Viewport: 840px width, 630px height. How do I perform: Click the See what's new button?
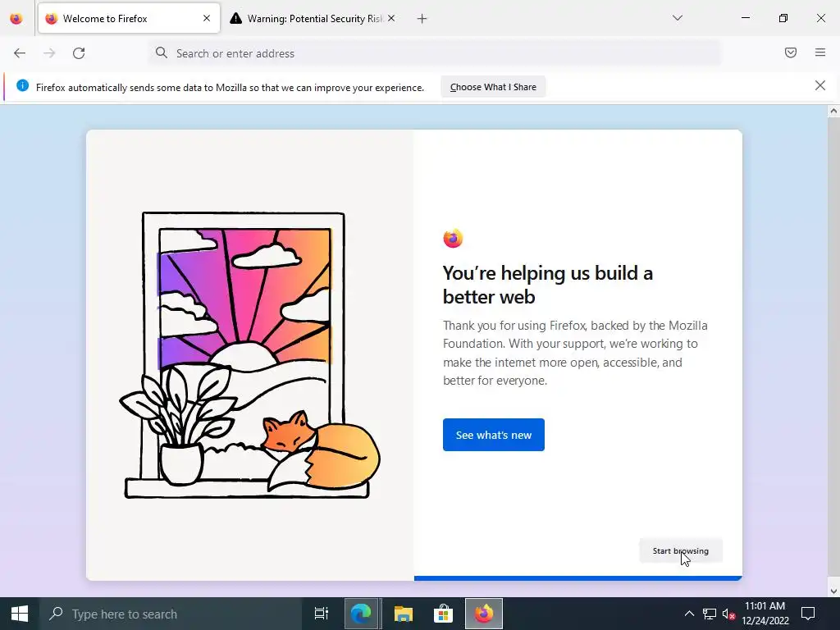(x=493, y=435)
